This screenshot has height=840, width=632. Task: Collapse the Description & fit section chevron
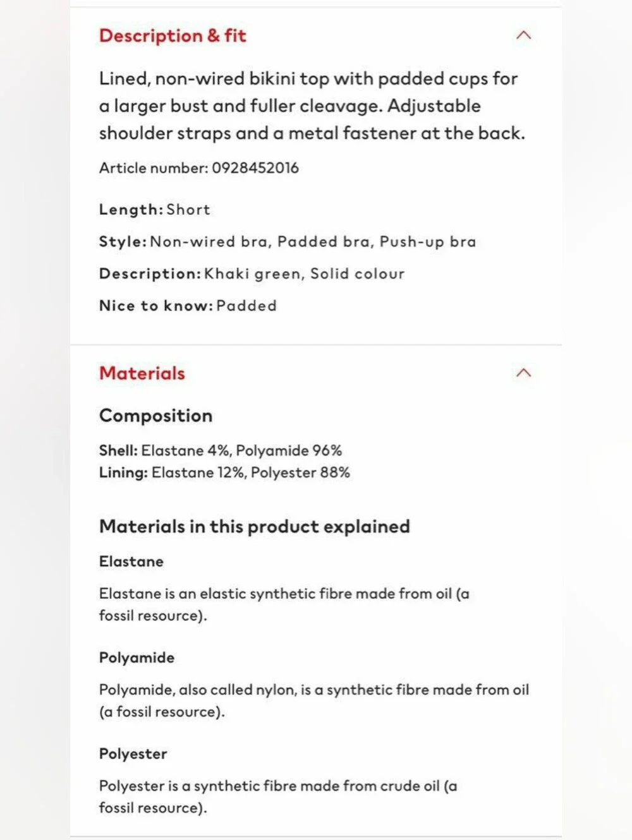click(523, 35)
